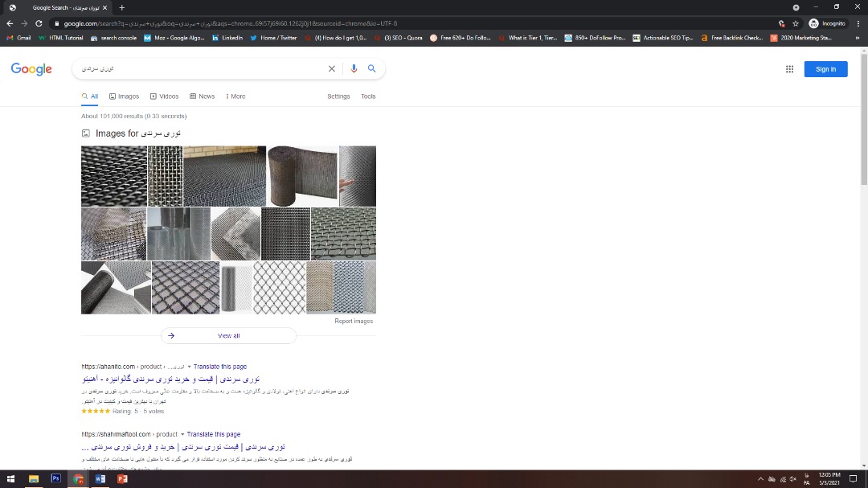Click the browser back arrow
Image resolution: width=868 pixels, height=488 pixels.
tap(10, 23)
